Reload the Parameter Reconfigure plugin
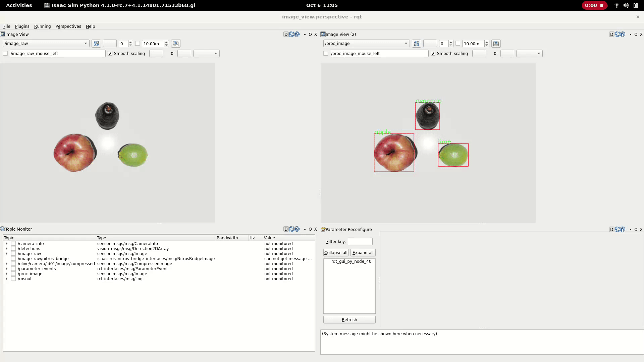 617,229
